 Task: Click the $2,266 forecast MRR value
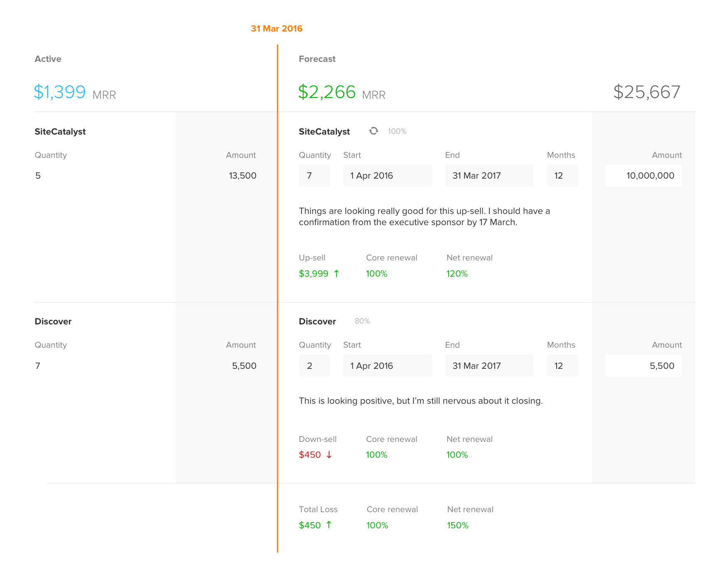327,92
